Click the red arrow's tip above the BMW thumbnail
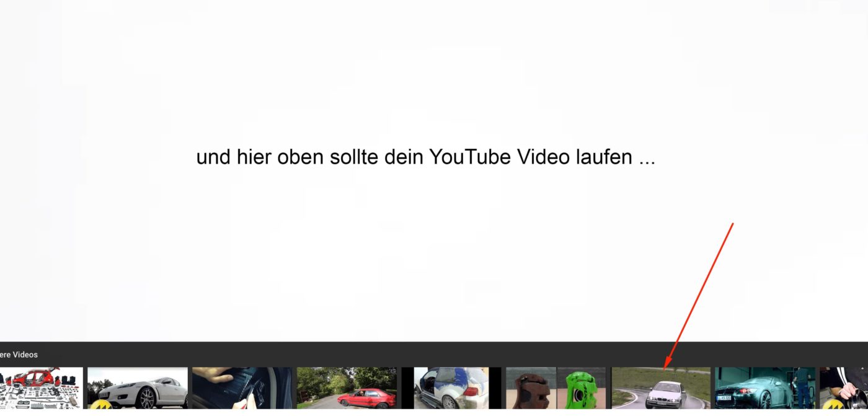Viewport: 868px width, 416px height. click(666, 366)
